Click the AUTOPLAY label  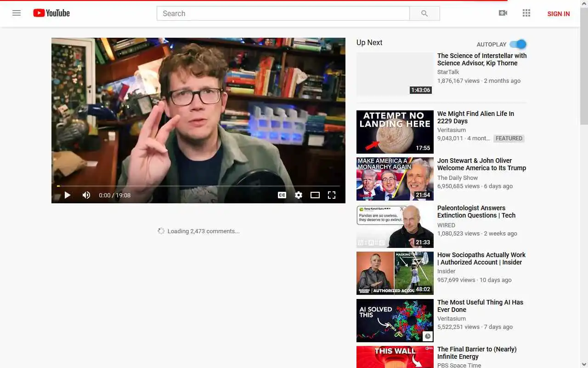(x=492, y=44)
